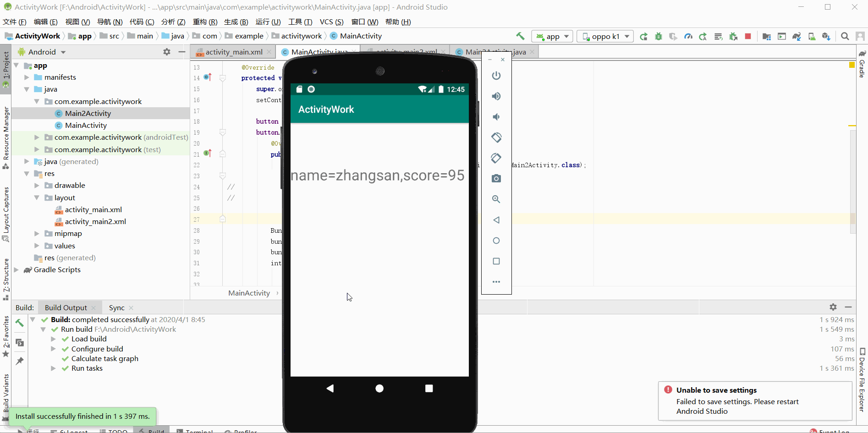Open AVD Manager icon
Screen dimensions: 868x433
click(x=812, y=37)
